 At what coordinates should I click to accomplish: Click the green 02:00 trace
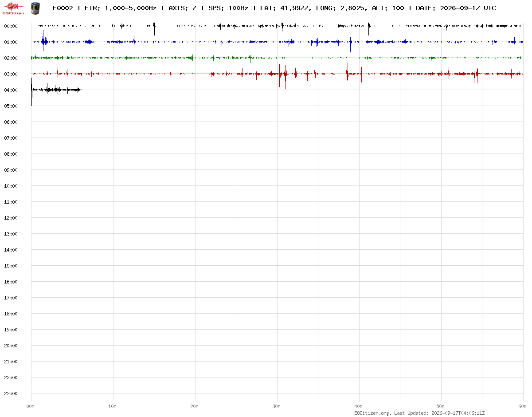click(x=277, y=58)
